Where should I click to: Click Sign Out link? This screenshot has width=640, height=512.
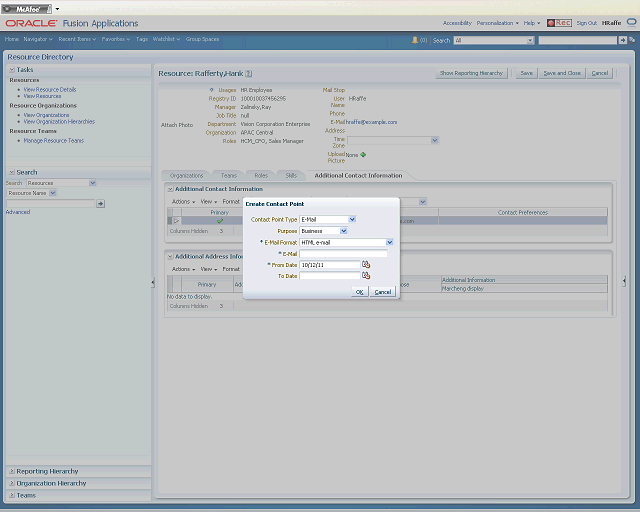(x=587, y=23)
